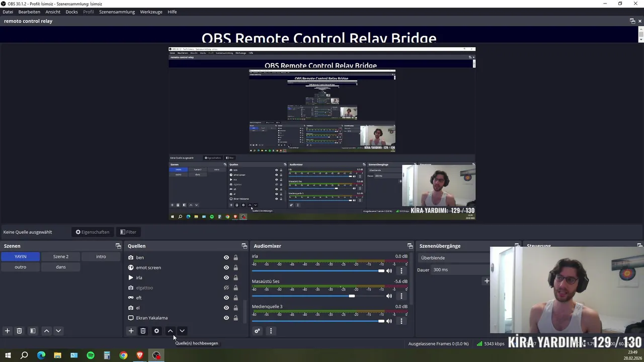Screen dimensions: 644x362
Task: Open the Audiomixer menu dots beside the gears icon
Action: (x=271, y=331)
